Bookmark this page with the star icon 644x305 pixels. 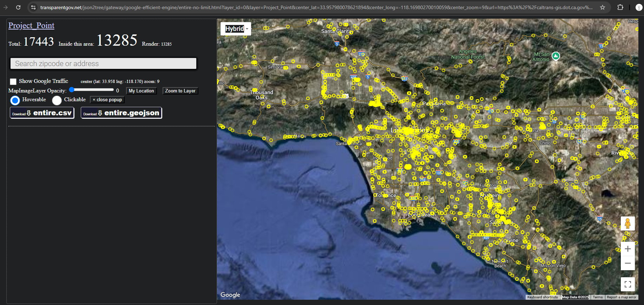603,7
